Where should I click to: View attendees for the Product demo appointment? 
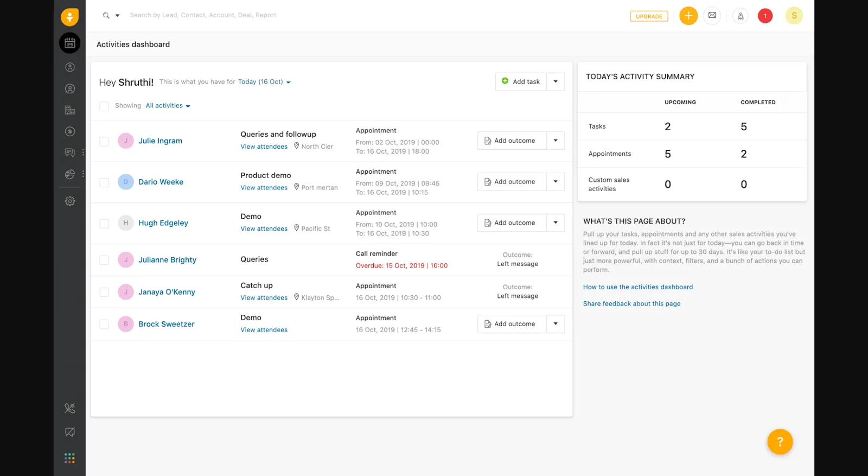(x=264, y=188)
